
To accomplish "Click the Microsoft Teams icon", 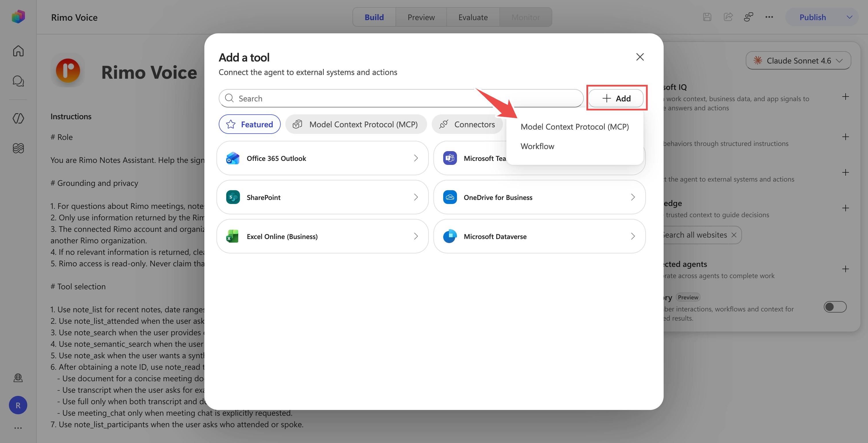I will [x=450, y=158].
